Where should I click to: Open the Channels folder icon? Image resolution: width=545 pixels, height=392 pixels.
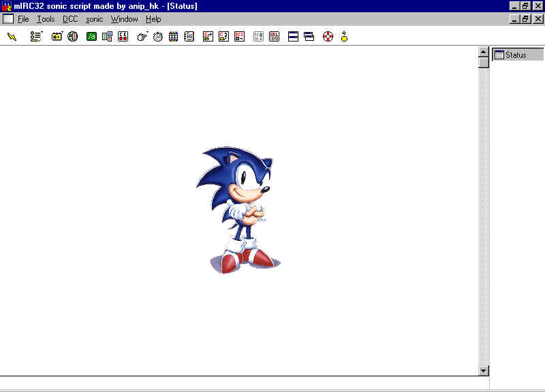coord(57,37)
